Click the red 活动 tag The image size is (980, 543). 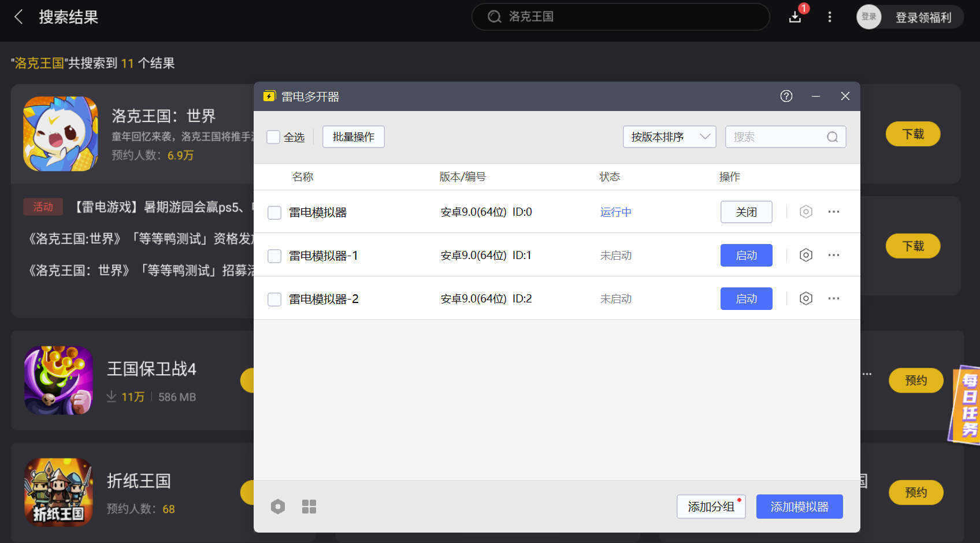[x=43, y=207]
